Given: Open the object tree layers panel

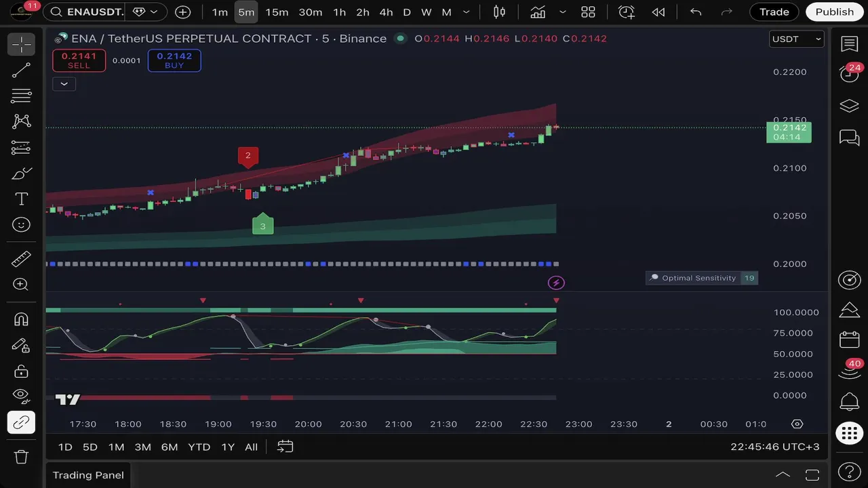Looking at the screenshot, I should [x=850, y=106].
